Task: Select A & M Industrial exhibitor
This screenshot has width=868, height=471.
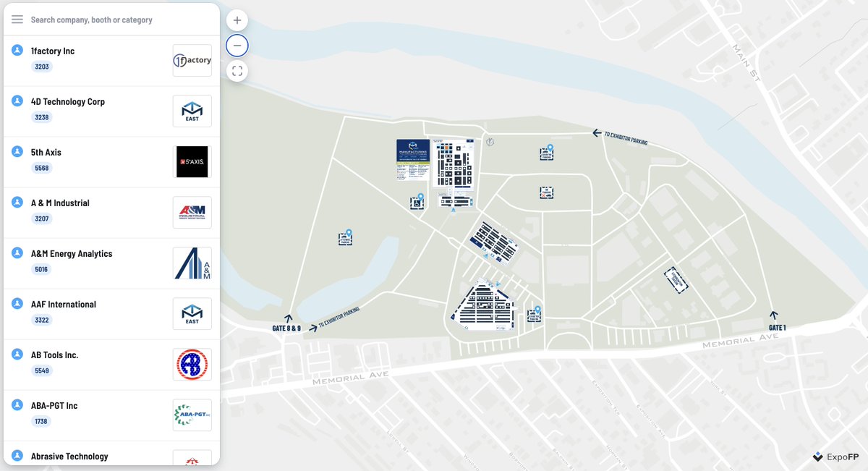Action: point(111,213)
